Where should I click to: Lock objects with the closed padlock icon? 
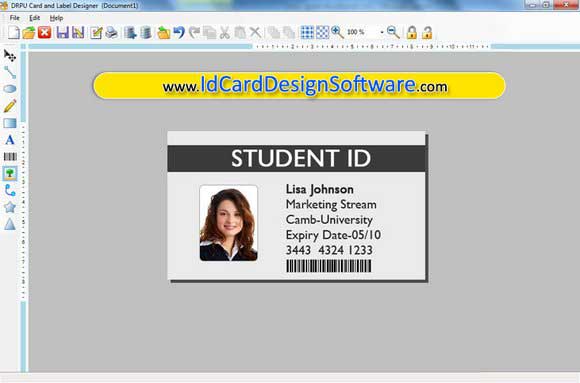412,33
